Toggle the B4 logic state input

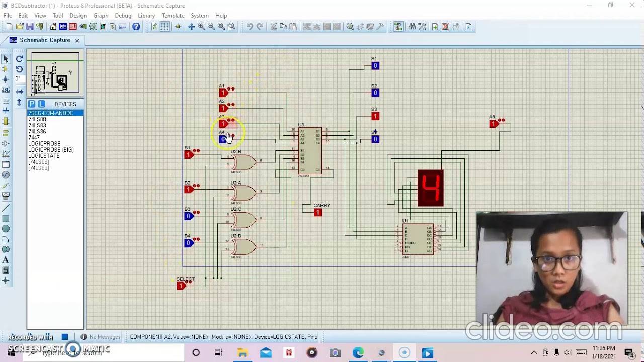click(189, 243)
